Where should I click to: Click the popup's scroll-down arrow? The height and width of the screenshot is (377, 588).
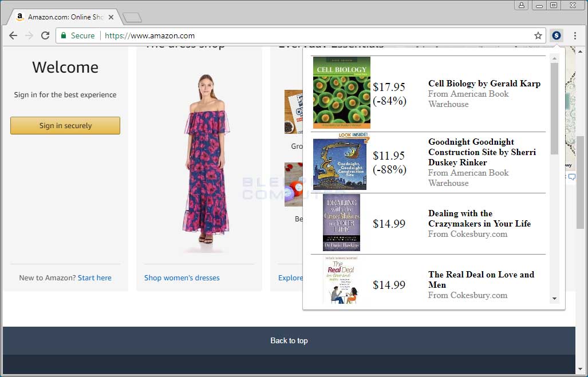(x=554, y=299)
